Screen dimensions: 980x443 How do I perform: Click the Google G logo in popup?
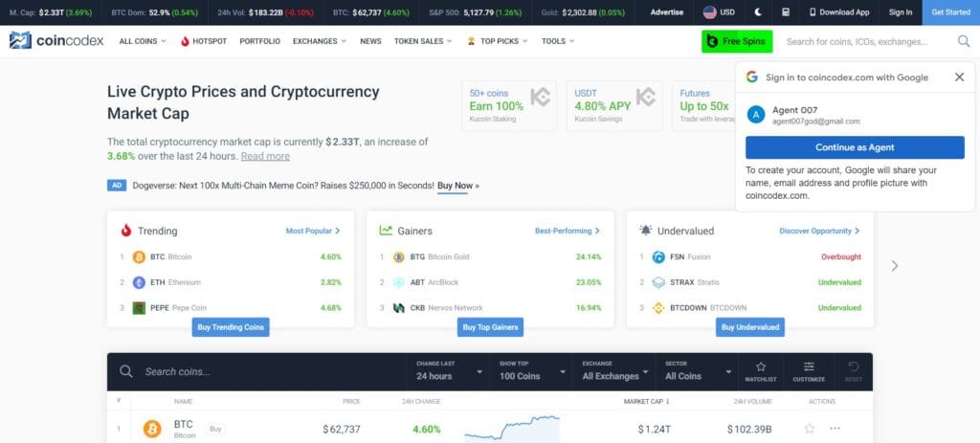pos(752,77)
